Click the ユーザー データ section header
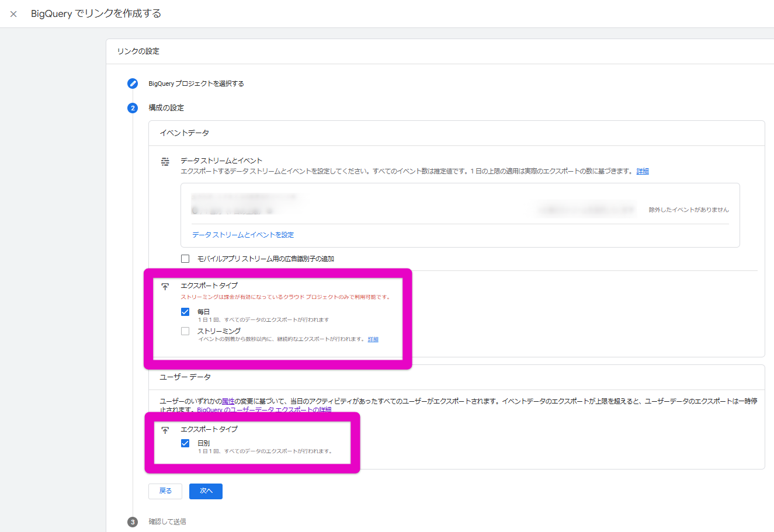 click(x=185, y=377)
